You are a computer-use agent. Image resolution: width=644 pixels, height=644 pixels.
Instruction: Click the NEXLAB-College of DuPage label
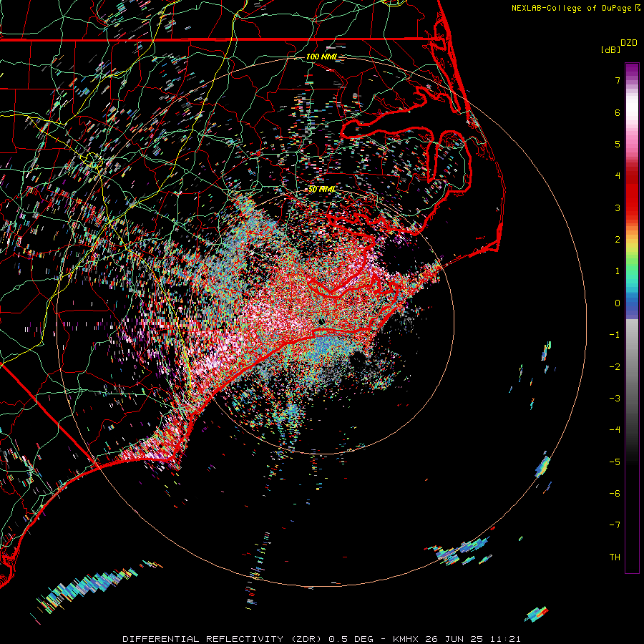(575, 8)
